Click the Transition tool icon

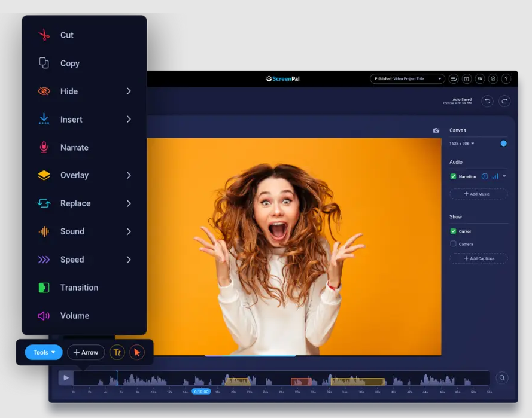tap(44, 288)
